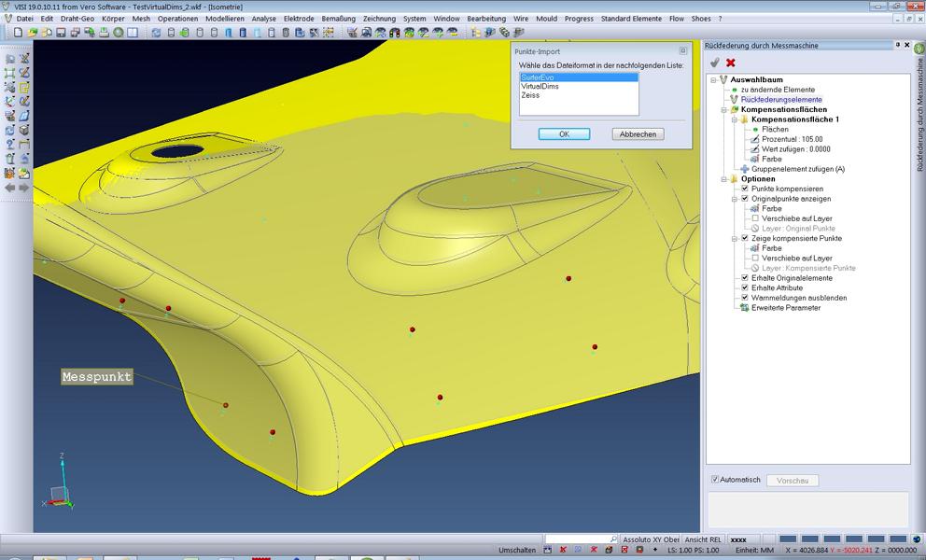Click the Vorschau button

click(x=793, y=481)
